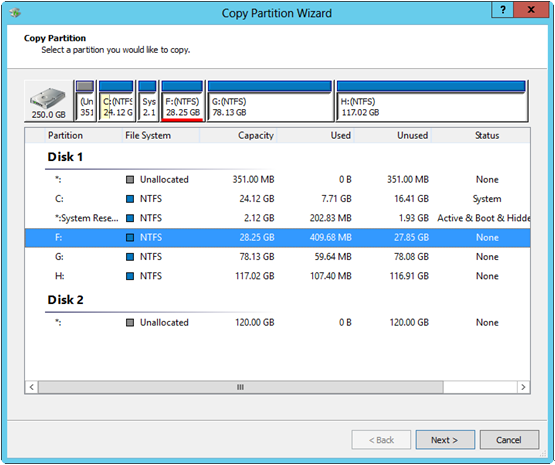
Task: Click the 7.71 GB used value
Action: [x=336, y=199]
